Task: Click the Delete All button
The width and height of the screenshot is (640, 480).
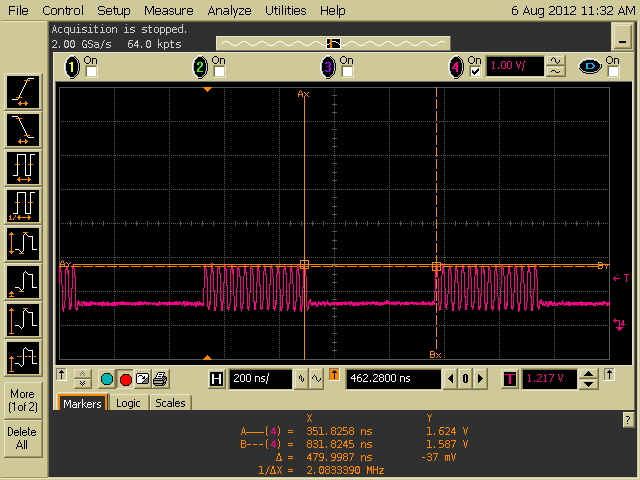Action: tap(22, 439)
